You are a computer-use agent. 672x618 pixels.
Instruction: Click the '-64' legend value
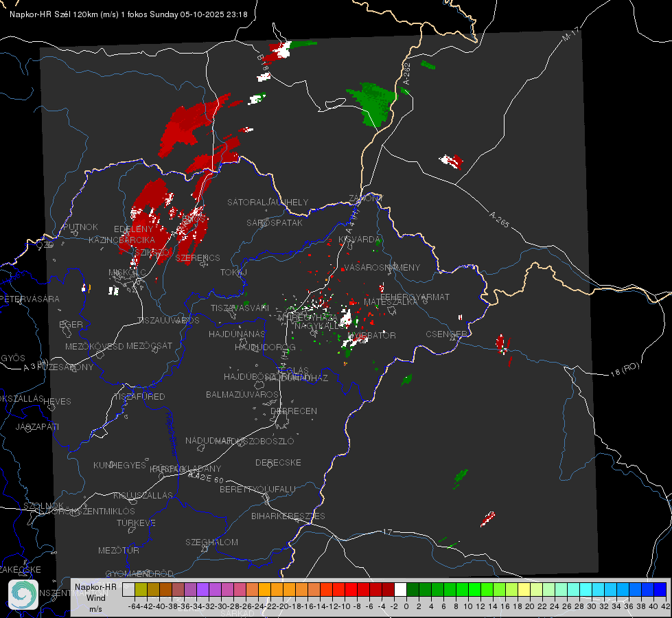pyautogui.click(x=134, y=606)
